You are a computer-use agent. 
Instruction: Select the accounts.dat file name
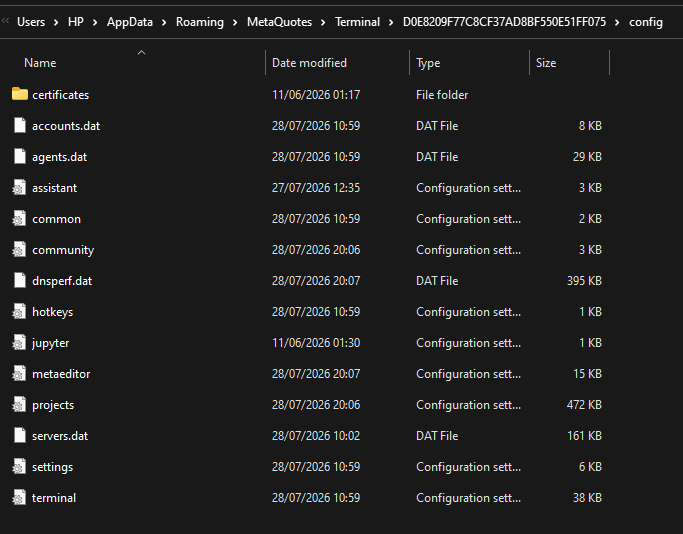pyautogui.click(x=66, y=125)
